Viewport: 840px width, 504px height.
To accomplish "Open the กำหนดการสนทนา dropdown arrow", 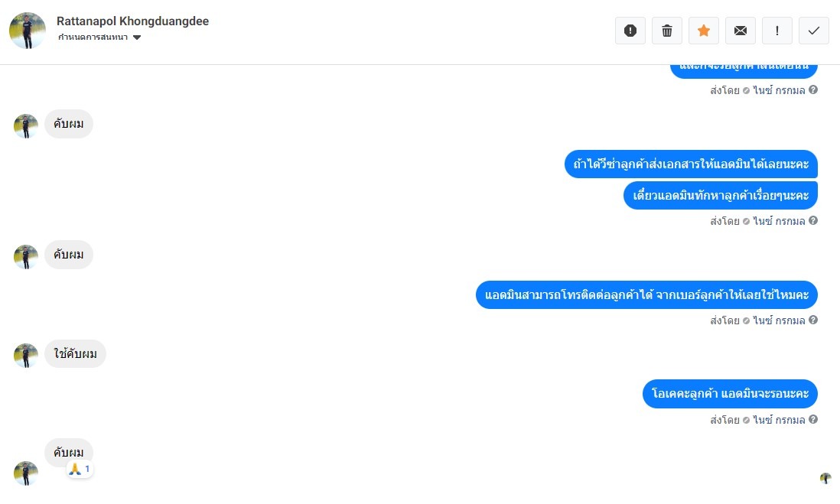I will (137, 37).
